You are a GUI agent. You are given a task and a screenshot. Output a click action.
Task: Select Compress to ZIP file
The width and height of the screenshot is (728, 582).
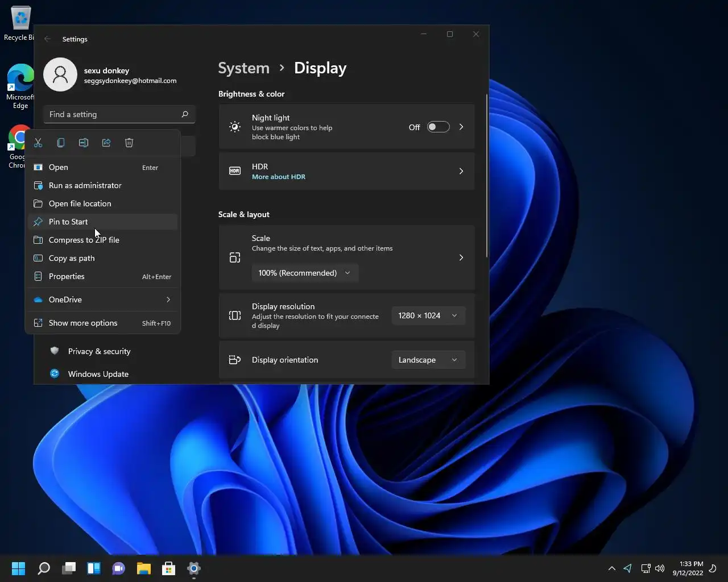[x=103, y=240]
